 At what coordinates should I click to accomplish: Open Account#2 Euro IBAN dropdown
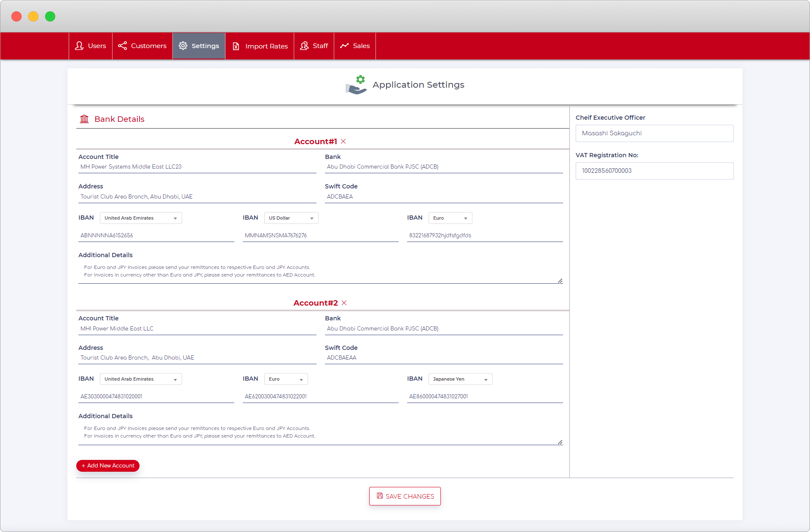pos(286,379)
